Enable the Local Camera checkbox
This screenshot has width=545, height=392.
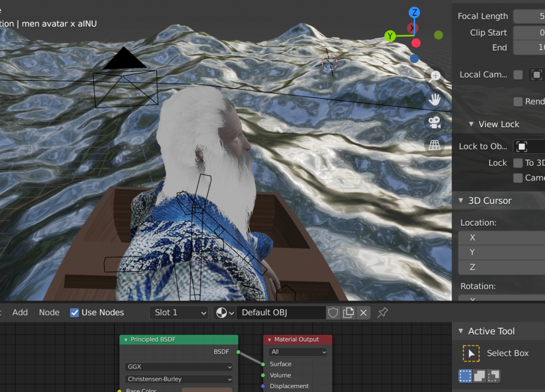point(518,75)
